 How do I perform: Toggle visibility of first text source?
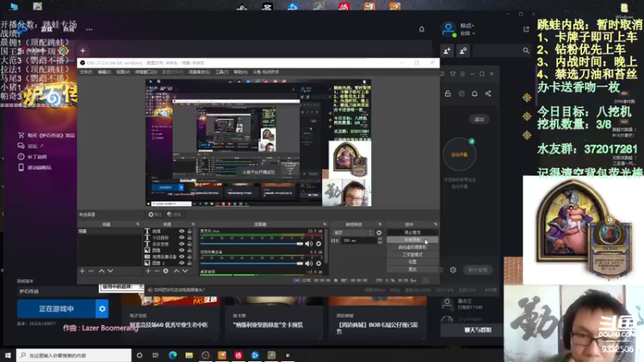pyautogui.click(x=182, y=232)
